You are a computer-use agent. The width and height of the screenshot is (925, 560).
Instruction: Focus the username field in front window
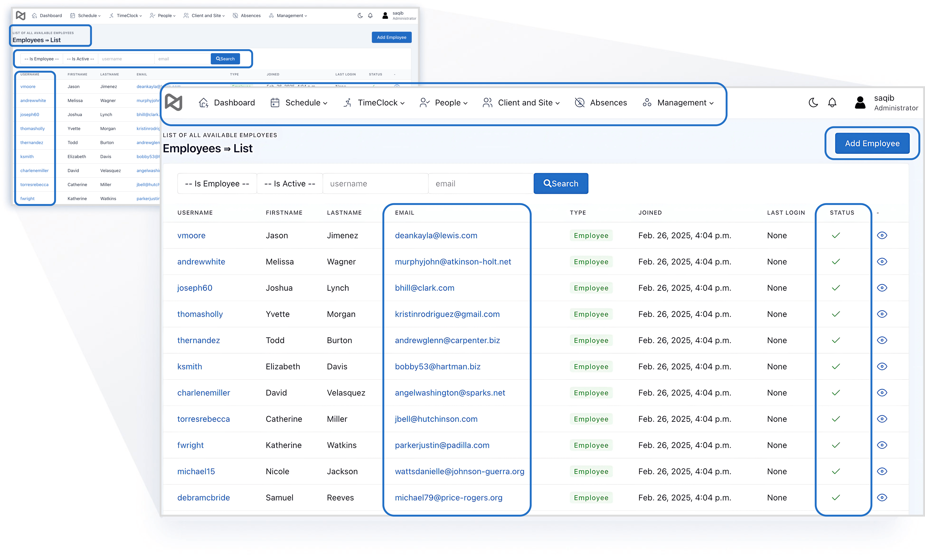pyautogui.click(x=375, y=183)
